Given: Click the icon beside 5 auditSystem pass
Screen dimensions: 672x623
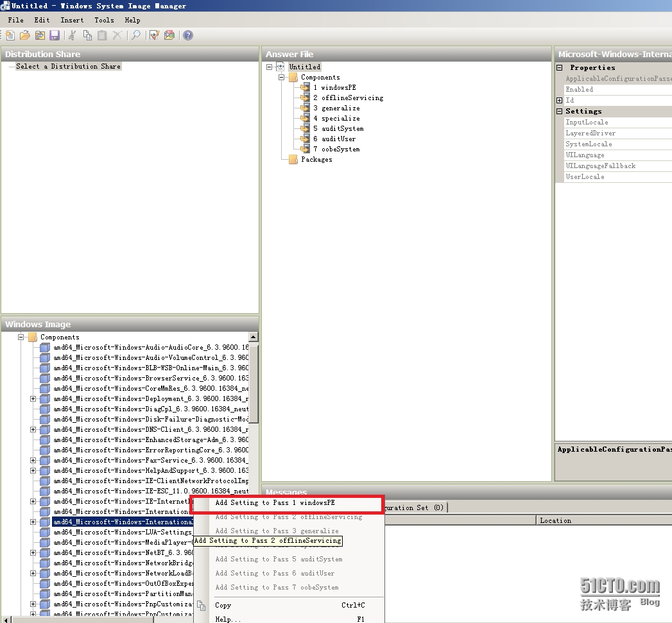Looking at the screenshot, I should (305, 128).
